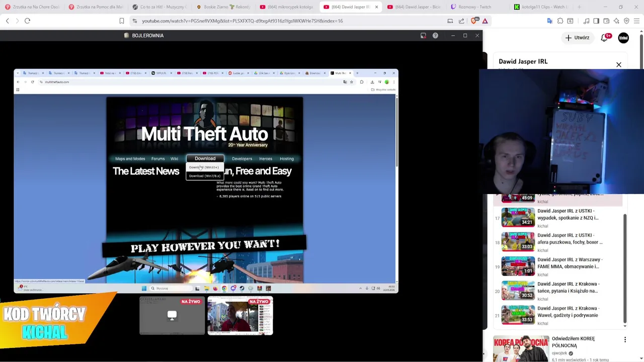Open Brave Rewards triangle icon
644x362 pixels.
coord(485,21)
